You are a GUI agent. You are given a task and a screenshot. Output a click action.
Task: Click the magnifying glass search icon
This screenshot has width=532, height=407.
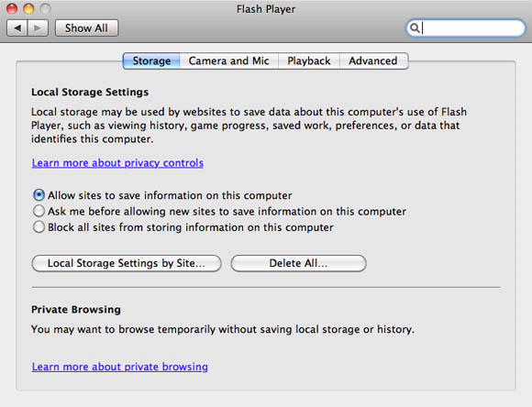415,27
